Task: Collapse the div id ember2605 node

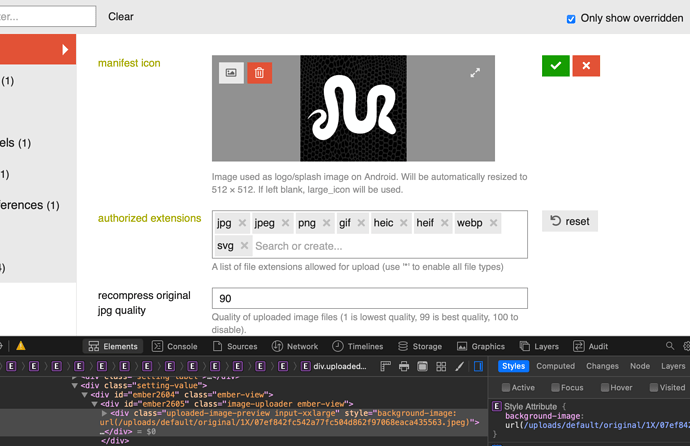Action: click(x=94, y=404)
